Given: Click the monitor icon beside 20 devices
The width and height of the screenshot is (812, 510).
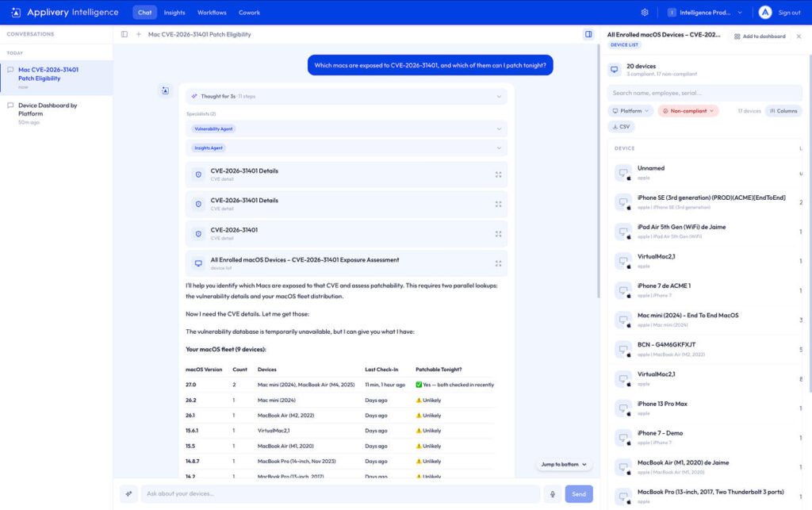Looking at the screenshot, I should [615, 69].
